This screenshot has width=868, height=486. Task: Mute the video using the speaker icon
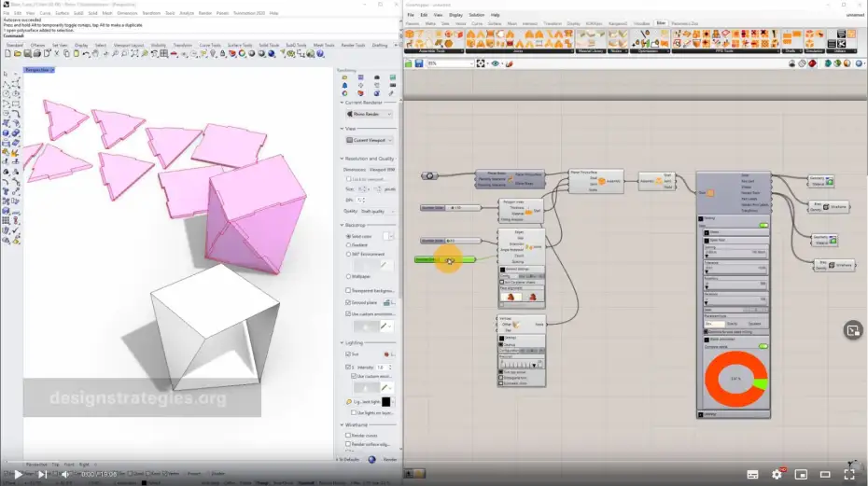point(65,475)
